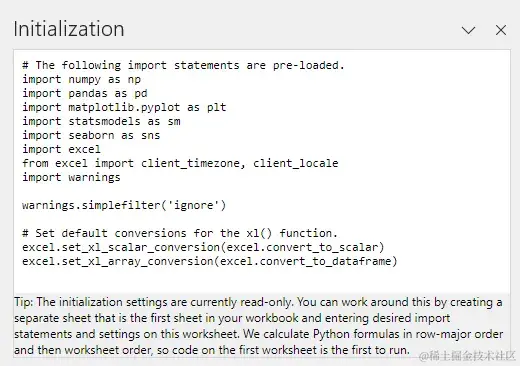The width and height of the screenshot is (520, 366).
Task: Click the 'import warnings' line
Action: click(x=71, y=177)
